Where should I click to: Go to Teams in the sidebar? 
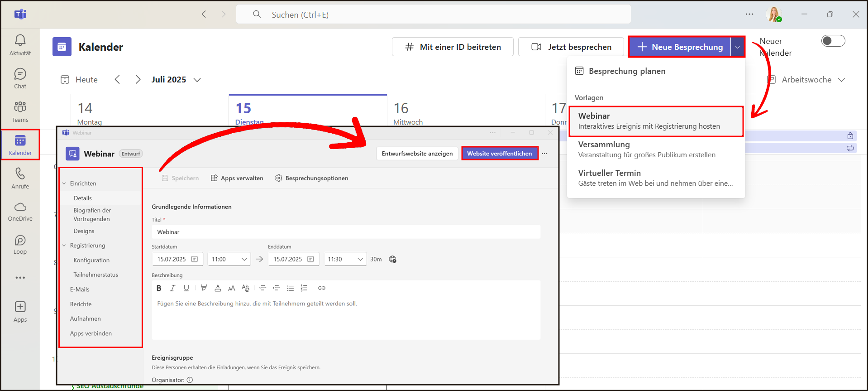[20, 112]
